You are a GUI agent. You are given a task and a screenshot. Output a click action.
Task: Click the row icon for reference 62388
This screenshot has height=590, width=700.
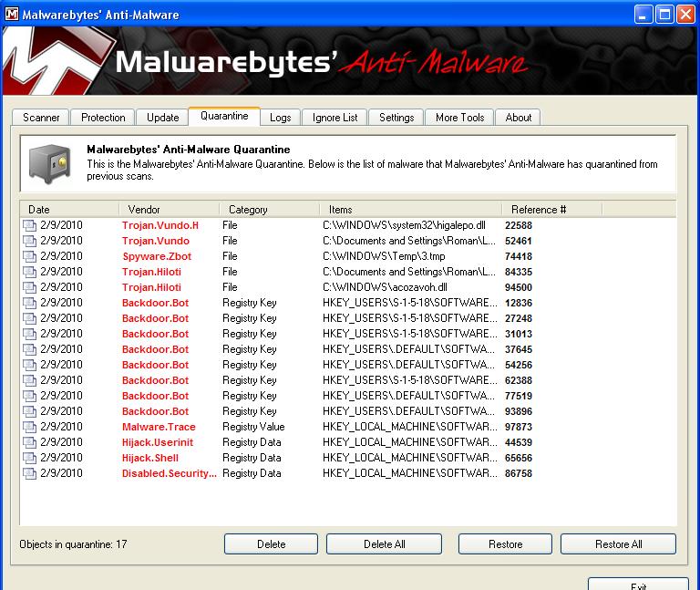pyautogui.click(x=30, y=380)
